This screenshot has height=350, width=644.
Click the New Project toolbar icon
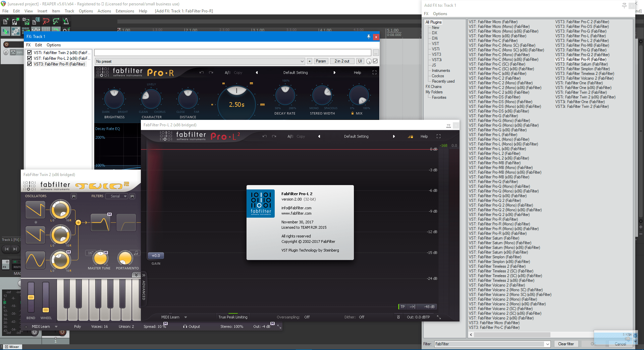pos(6,21)
